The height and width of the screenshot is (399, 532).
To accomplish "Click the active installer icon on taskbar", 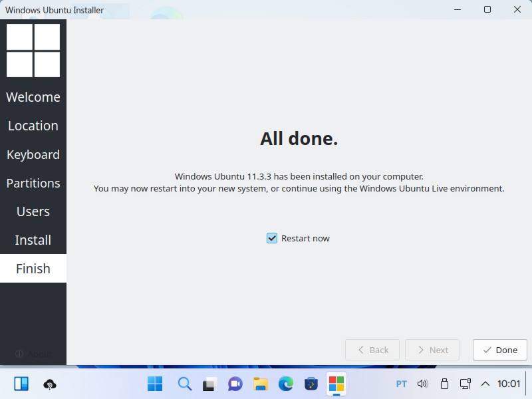I will (336, 384).
